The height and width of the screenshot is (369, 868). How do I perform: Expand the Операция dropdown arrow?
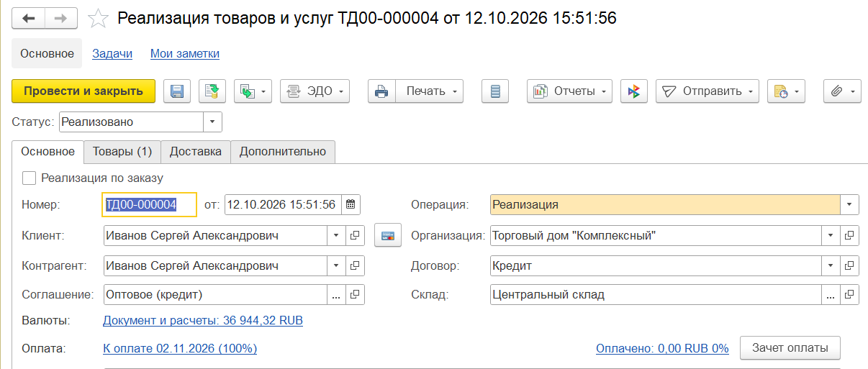tap(850, 204)
